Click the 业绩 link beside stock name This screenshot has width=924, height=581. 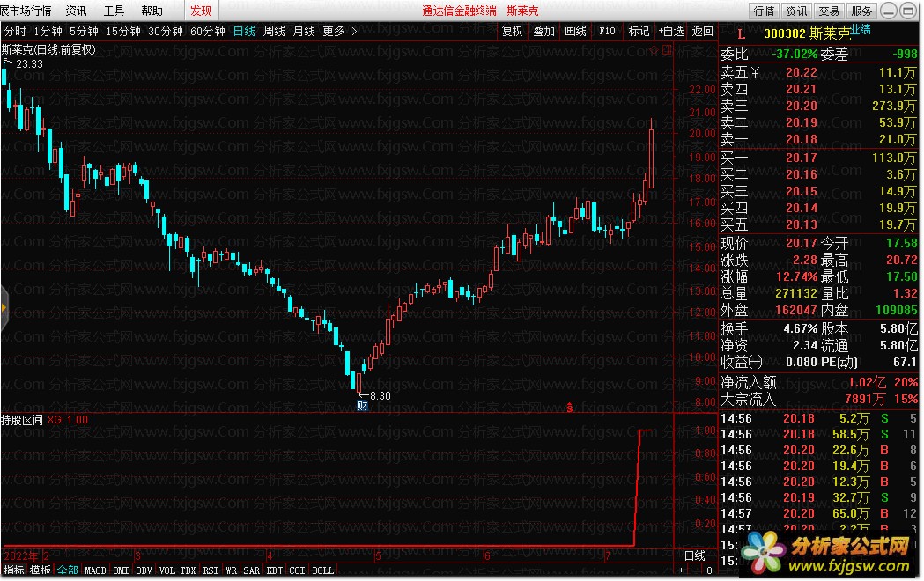pos(861,29)
